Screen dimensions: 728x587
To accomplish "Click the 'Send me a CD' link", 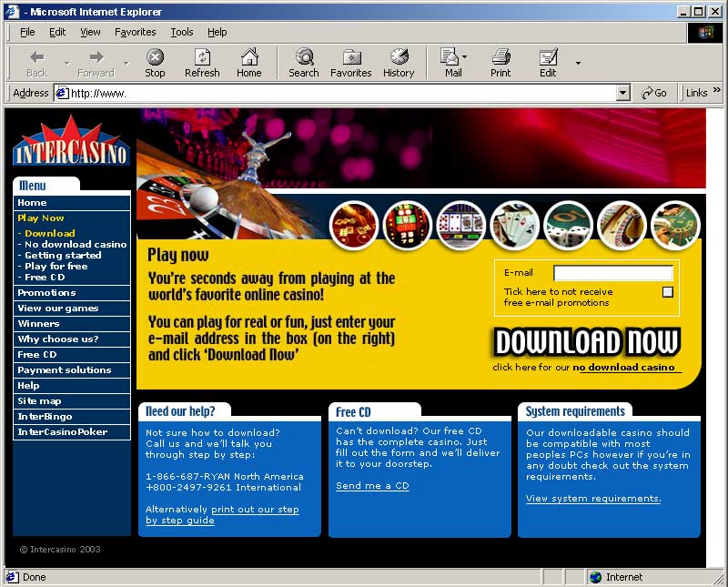I will coord(372,486).
